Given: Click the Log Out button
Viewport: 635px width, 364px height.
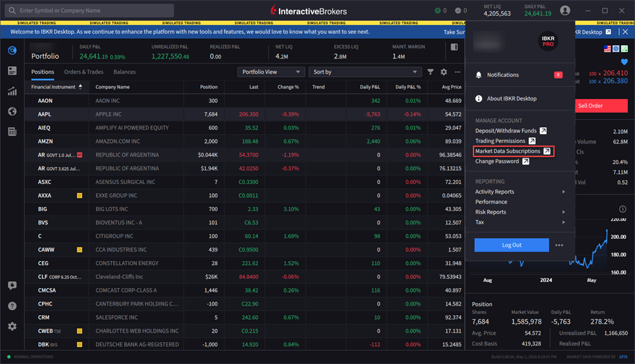Looking at the screenshot, I should (512, 245).
